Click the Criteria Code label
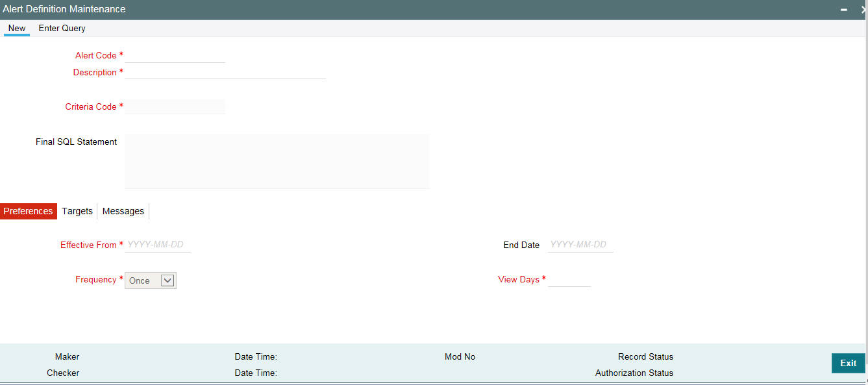 [x=91, y=107]
